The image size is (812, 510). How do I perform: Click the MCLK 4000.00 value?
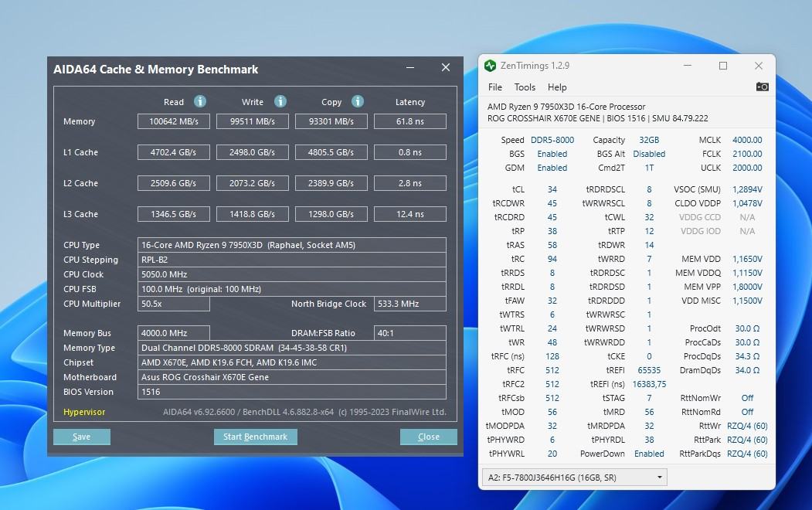click(747, 140)
